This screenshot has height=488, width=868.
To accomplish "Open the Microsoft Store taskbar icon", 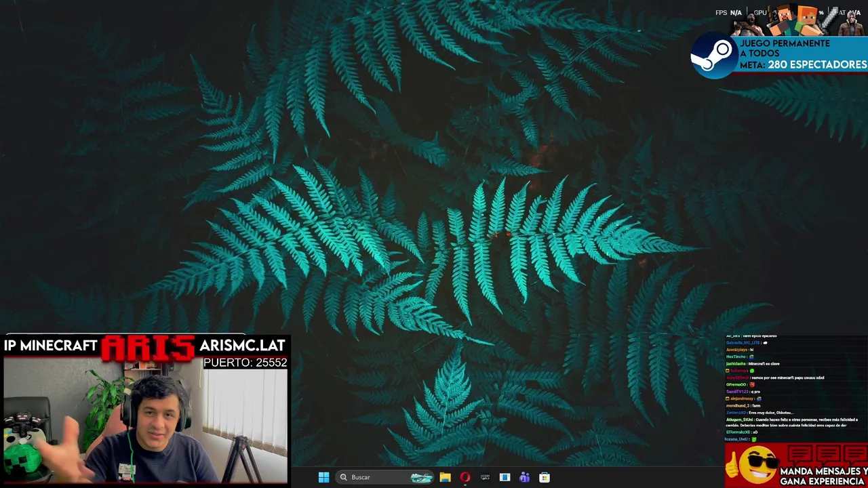I will 544,477.
